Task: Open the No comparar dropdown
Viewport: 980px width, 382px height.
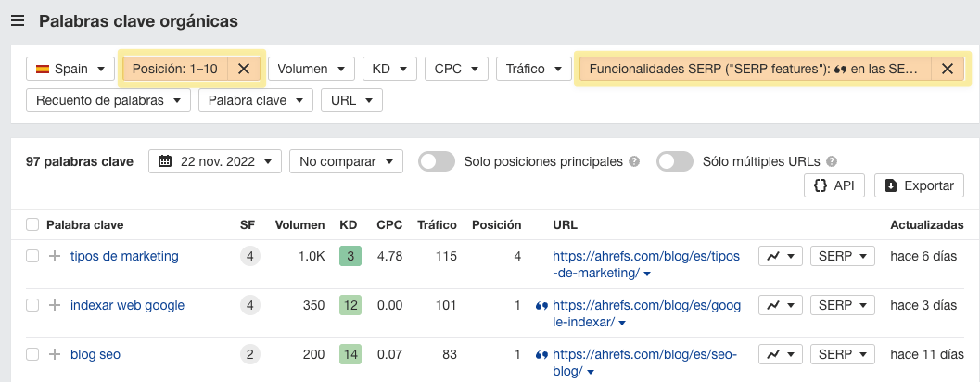Action: point(346,161)
